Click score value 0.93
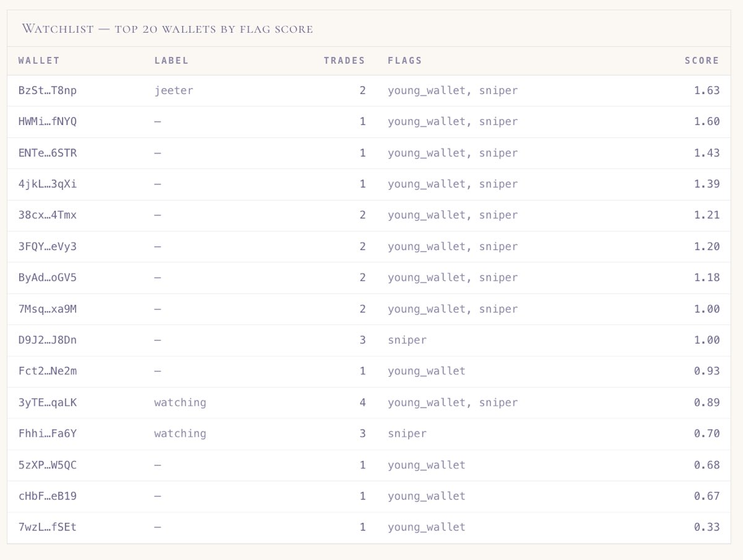This screenshot has width=743, height=560. [x=707, y=371]
